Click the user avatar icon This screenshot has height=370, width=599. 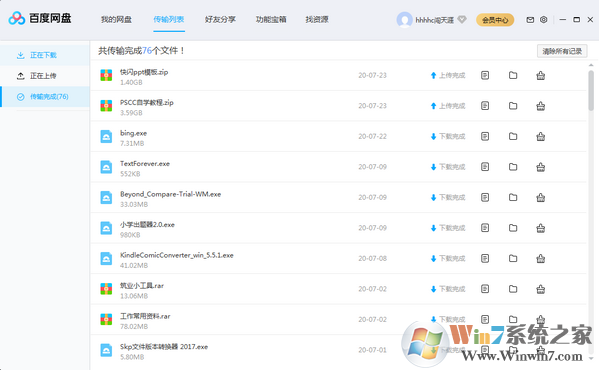tap(405, 20)
